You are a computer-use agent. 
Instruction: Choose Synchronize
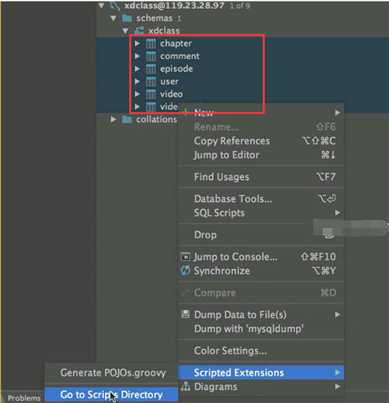[x=260, y=271]
